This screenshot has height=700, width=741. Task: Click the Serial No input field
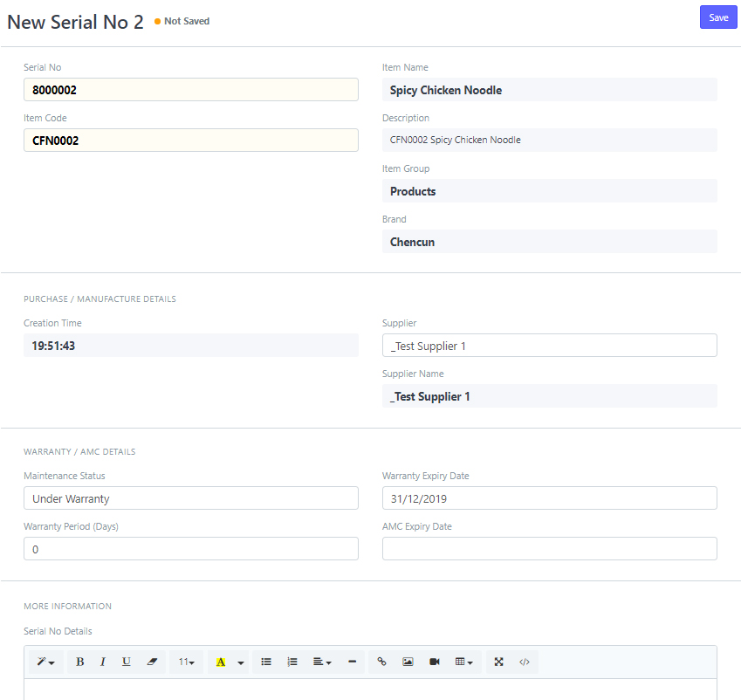click(191, 90)
